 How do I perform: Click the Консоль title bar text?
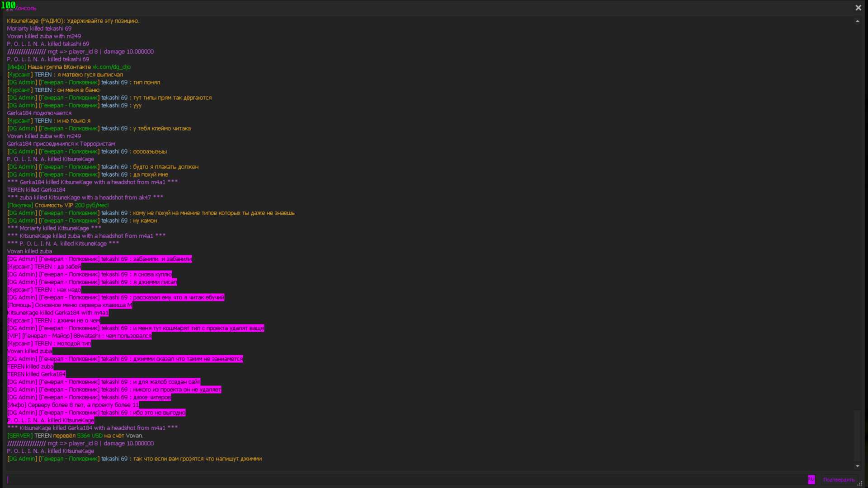[26, 9]
